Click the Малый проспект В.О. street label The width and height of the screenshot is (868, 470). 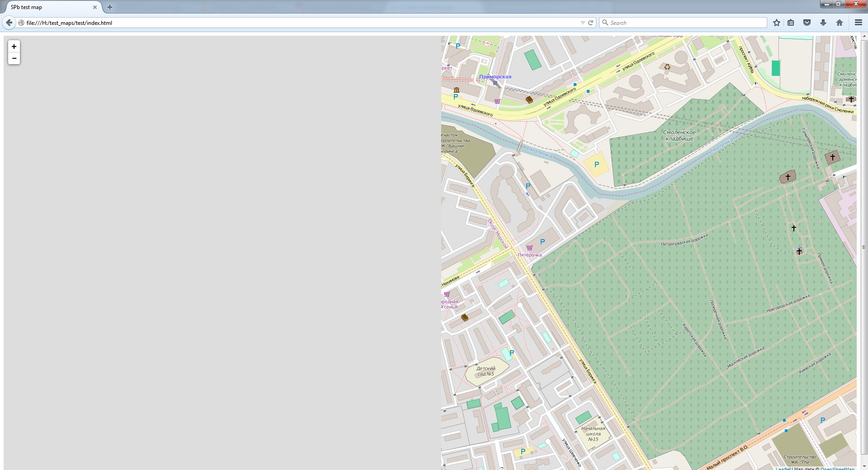pyautogui.click(x=727, y=457)
